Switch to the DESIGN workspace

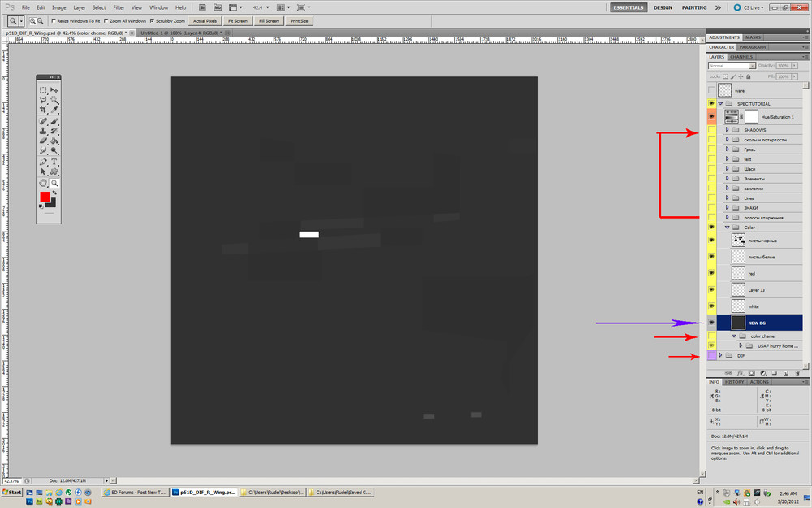(663, 7)
